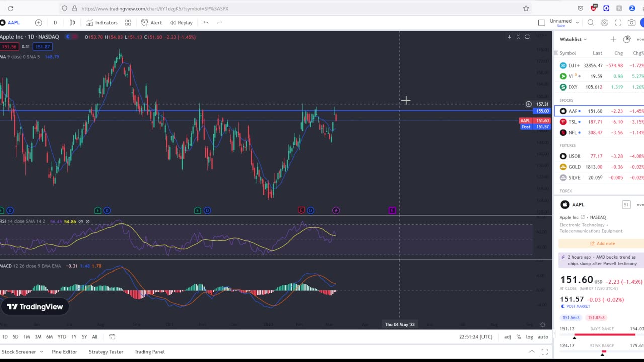The width and height of the screenshot is (644, 362).
Task: Add note for AAPL
Action: (x=602, y=243)
